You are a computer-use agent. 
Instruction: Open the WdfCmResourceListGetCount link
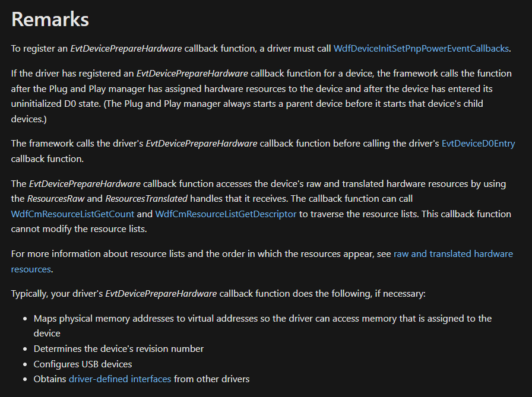[72, 214]
